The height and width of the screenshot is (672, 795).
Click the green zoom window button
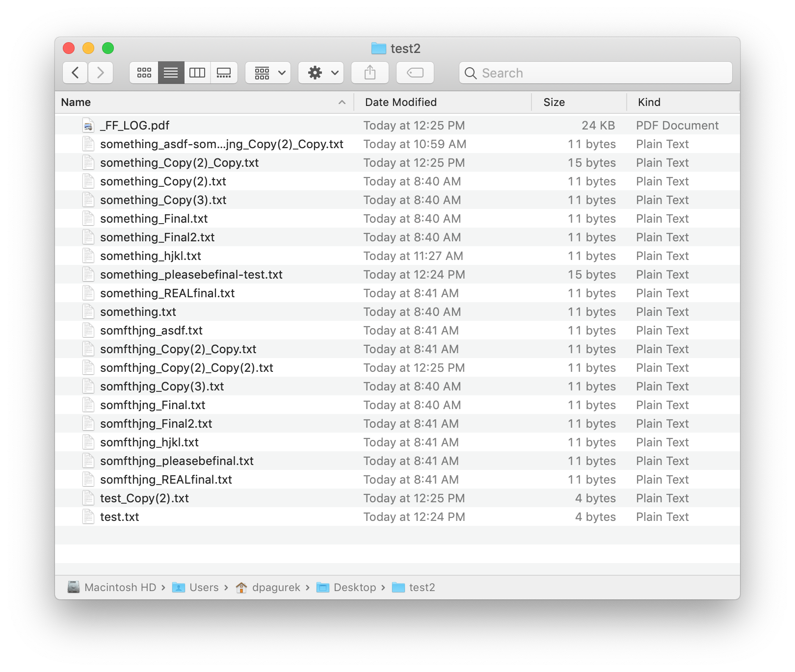[108, 48]
